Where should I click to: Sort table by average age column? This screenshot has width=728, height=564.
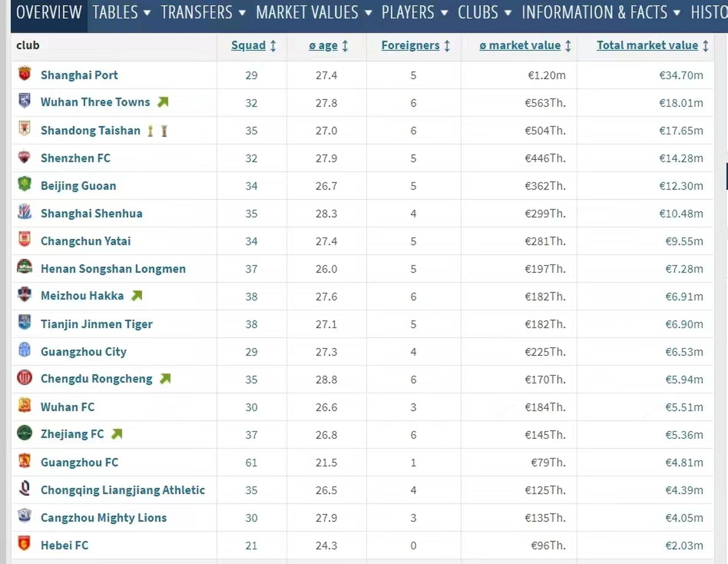[x=323, y=45]
